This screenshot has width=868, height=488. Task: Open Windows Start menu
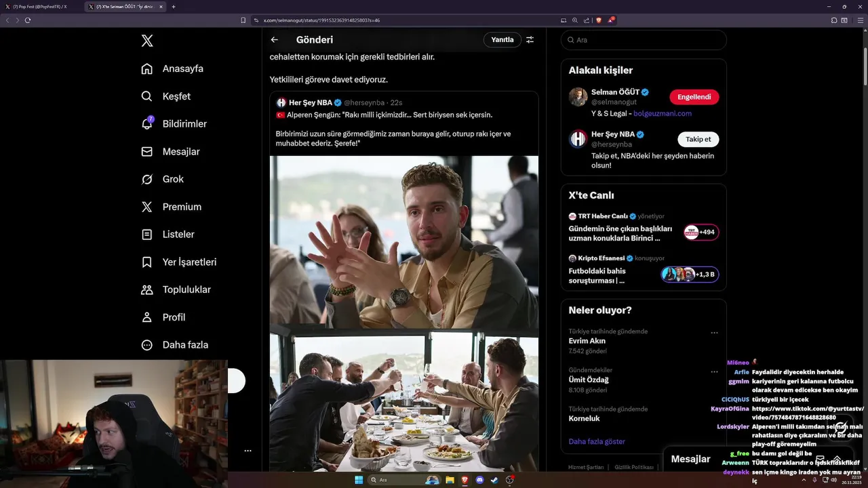point(359,480)
